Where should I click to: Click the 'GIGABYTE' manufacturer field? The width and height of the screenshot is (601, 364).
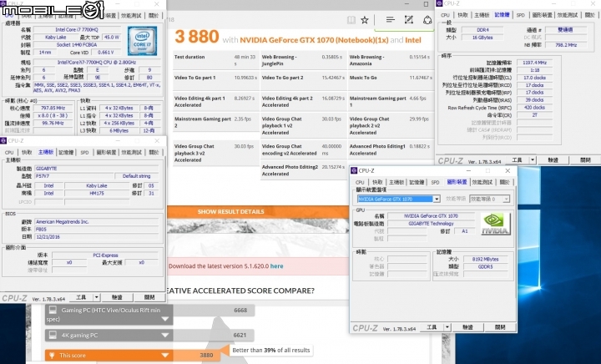[97, 169]
